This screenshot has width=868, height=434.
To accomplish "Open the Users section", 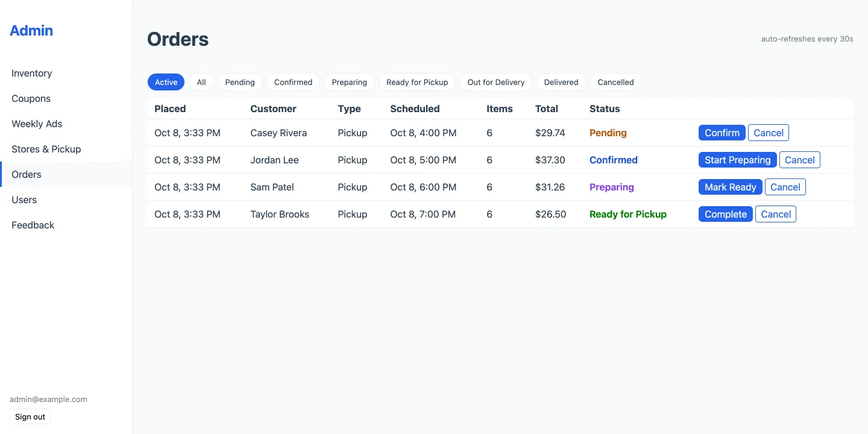I will 66,200.
